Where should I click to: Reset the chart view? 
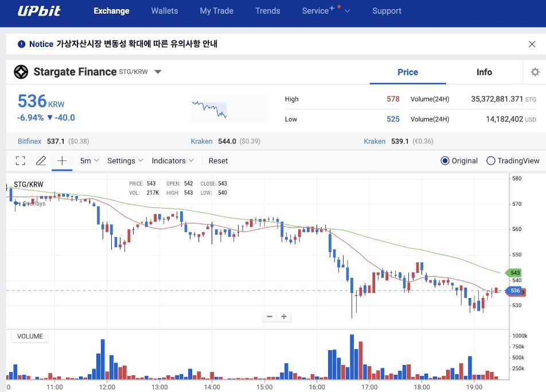click(218, 160)
